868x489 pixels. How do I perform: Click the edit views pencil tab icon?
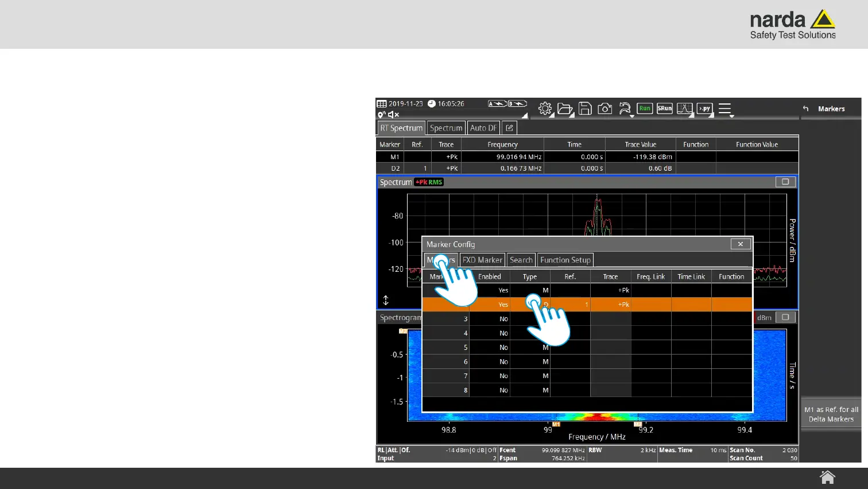(x=509, y=128)
